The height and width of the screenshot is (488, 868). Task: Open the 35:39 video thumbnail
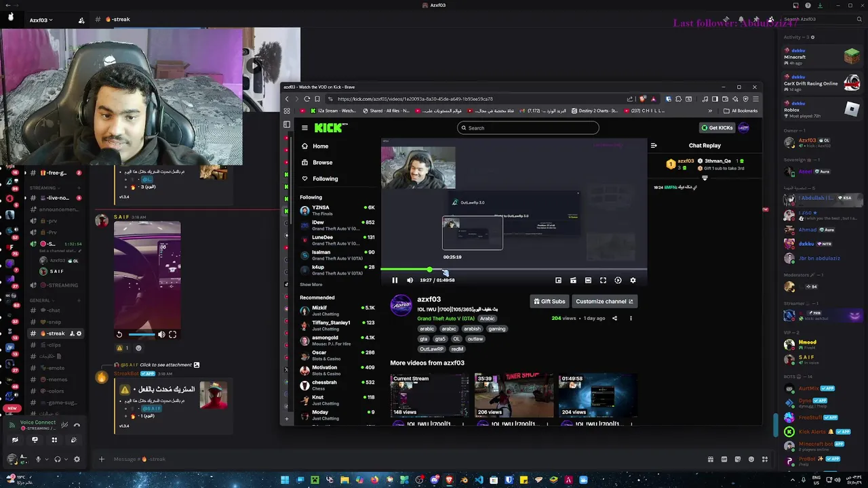tap(513, 395)
